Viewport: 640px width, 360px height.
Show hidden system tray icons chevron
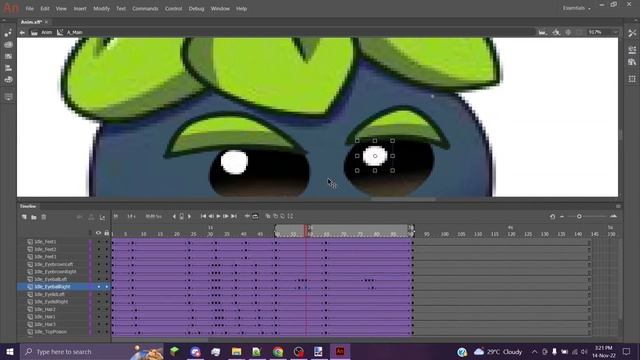(x=534, y=351)
